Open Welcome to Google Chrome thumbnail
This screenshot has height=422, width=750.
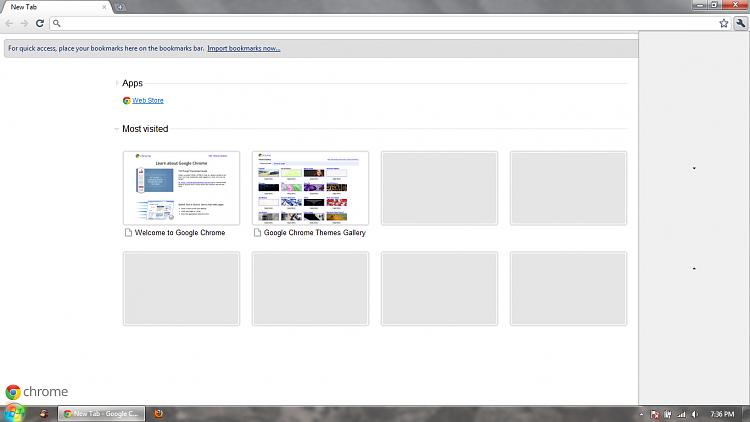[x=181, y=188]
